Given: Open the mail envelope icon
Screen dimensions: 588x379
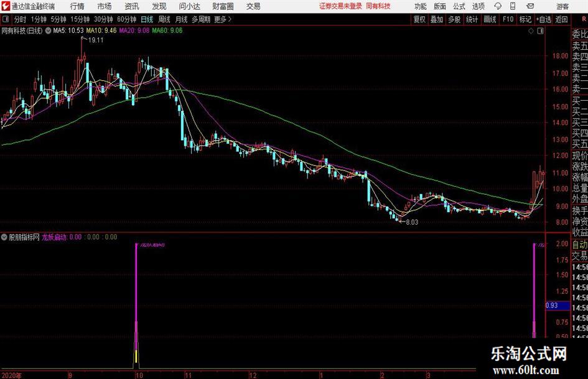Looking at the screenshot, I should click(530, 6).
